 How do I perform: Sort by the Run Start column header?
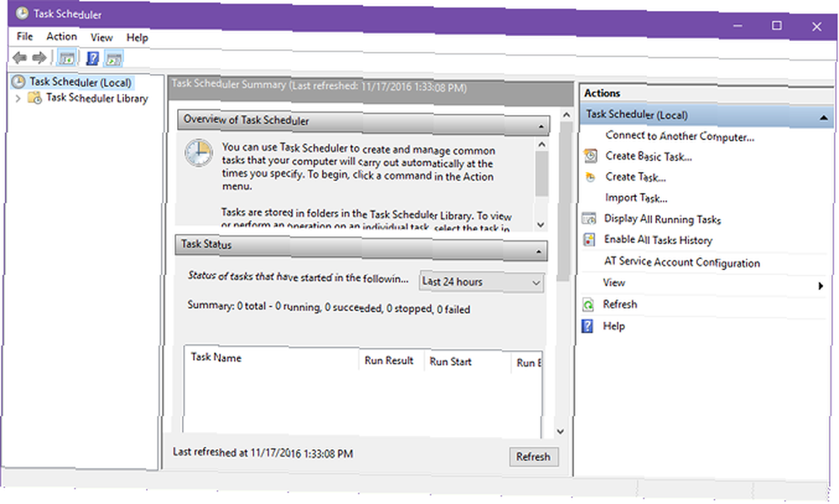coord(451,361)
